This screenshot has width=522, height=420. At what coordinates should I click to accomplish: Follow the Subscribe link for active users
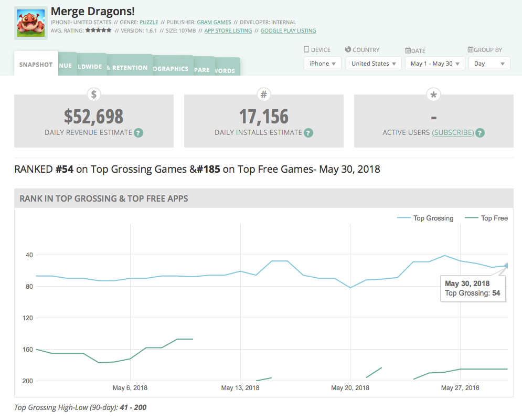tap(453, 132)
